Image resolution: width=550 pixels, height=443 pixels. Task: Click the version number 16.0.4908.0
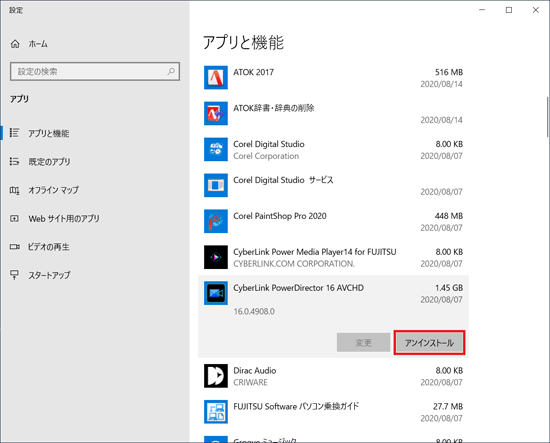[254, 311]
